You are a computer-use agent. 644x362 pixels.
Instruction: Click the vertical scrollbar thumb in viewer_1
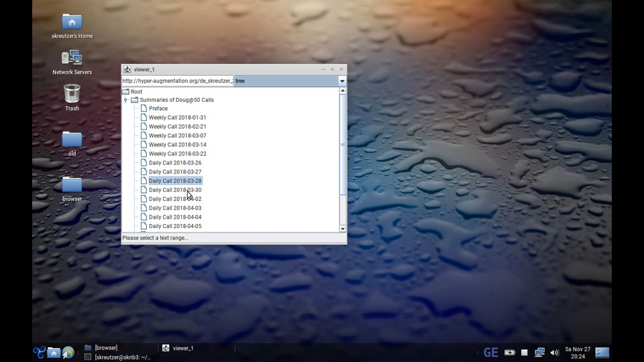tap(343, 145)
